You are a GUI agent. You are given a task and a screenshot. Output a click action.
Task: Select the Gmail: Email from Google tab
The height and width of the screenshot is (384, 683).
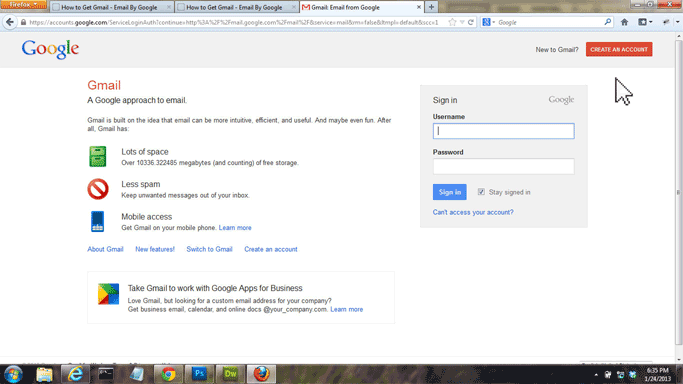click(362, 7)
